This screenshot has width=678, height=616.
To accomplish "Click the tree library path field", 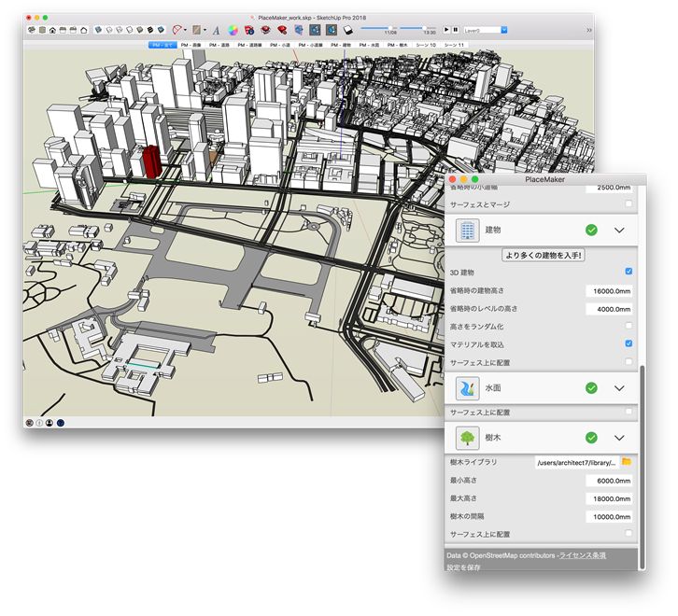I will 577,463.
